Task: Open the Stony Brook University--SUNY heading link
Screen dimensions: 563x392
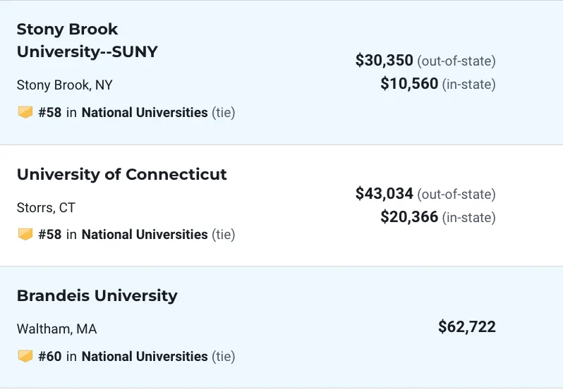Action: (x=87, y=40)
